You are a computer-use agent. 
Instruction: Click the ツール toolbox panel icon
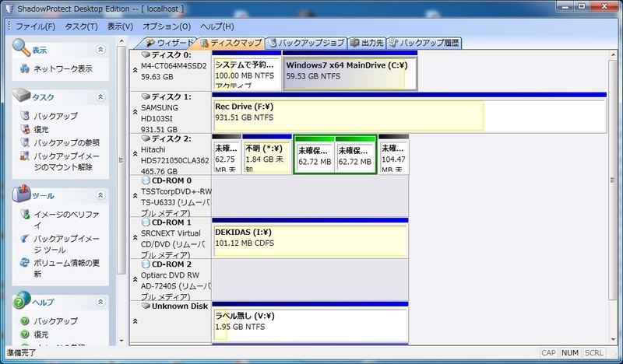(21, 194)
